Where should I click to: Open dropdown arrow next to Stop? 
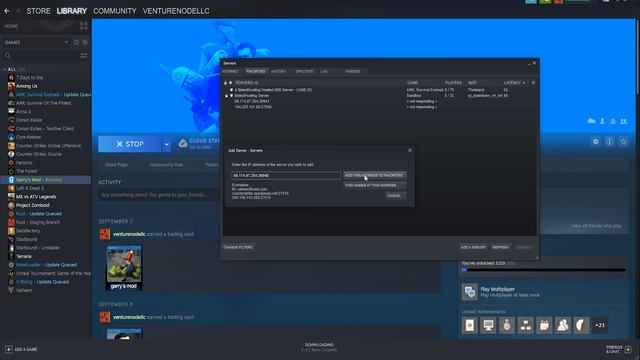coord(166,144)
